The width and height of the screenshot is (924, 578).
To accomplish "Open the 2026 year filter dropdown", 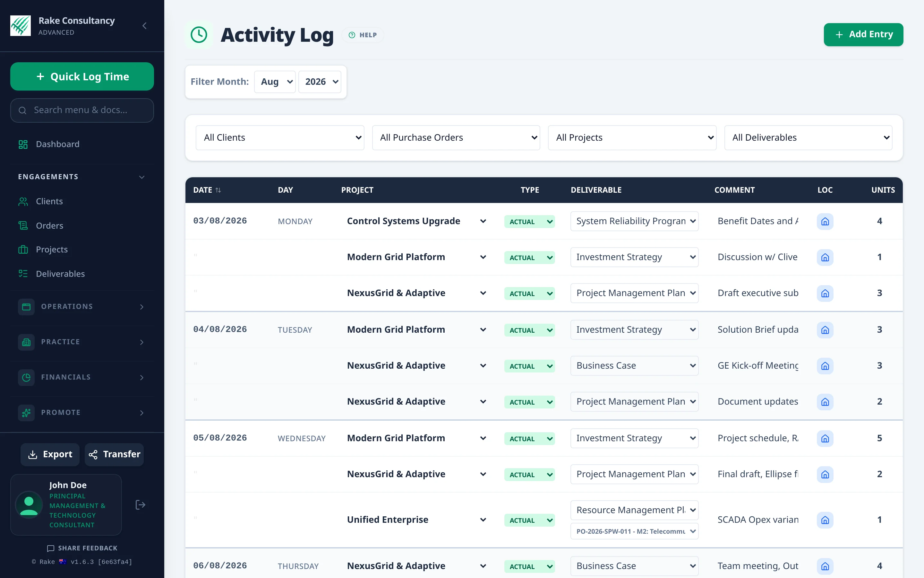I will click(x=320, y=82).
